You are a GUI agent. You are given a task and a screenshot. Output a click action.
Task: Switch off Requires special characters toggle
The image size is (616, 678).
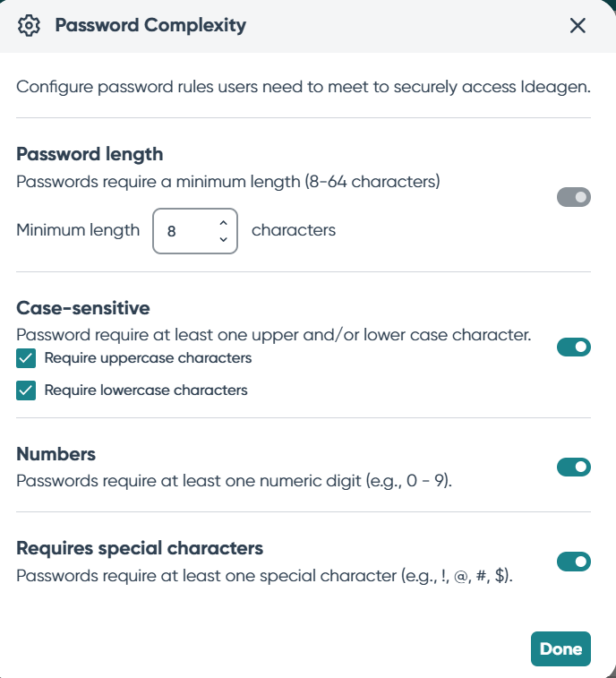(574, 562)
